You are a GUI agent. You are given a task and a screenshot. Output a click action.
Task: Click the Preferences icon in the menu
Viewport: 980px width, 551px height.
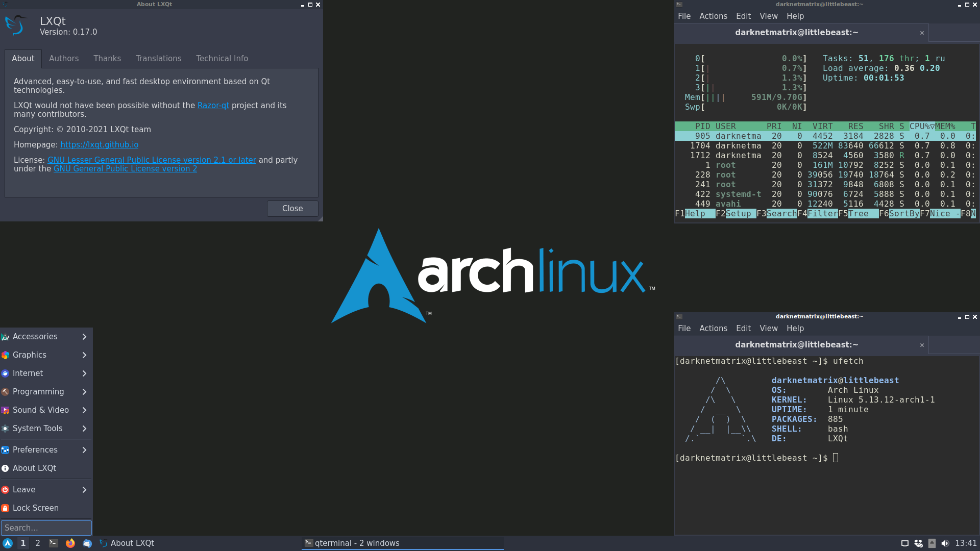click(5, 450)
